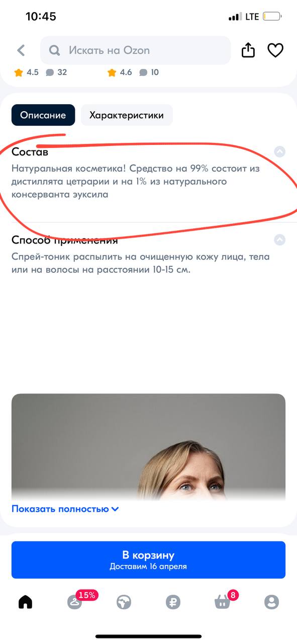Open the profile tab icon
297x644 pixels.
click(271, 602)
